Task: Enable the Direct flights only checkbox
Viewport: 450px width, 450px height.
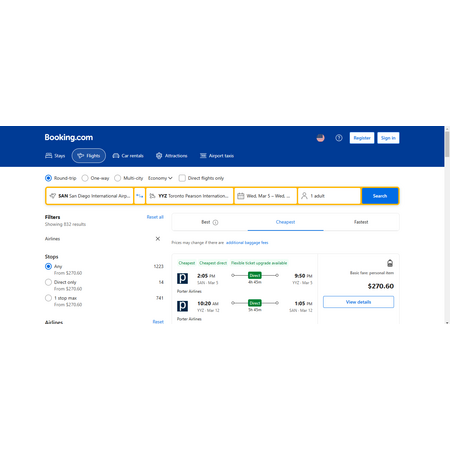Action: (182, 178)
